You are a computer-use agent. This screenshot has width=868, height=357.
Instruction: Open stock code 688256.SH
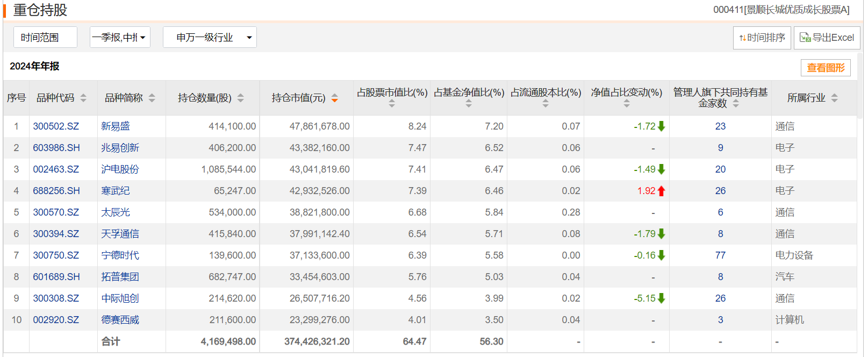pos(56,191)
